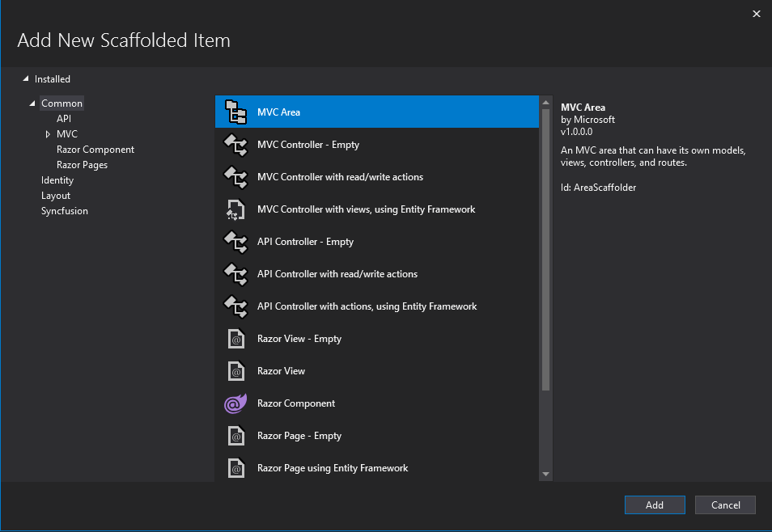Select the Syncfusion category
This screenshot has width=772, height=532.
click(x=65, y=211)
